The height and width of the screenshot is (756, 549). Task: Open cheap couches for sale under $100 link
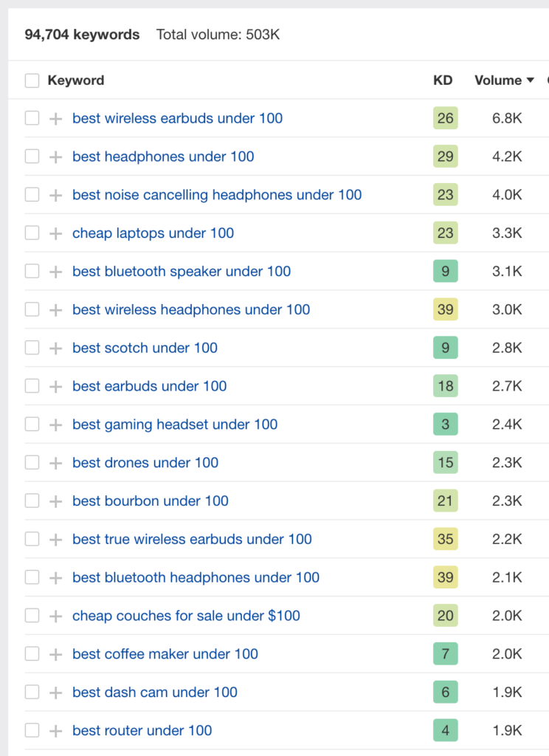coord(186,616)
